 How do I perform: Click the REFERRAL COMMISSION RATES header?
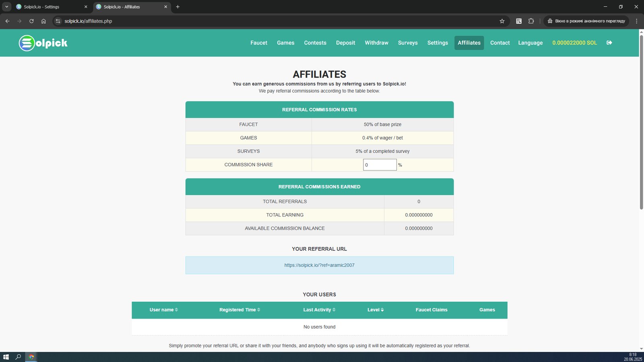[320, 109]
